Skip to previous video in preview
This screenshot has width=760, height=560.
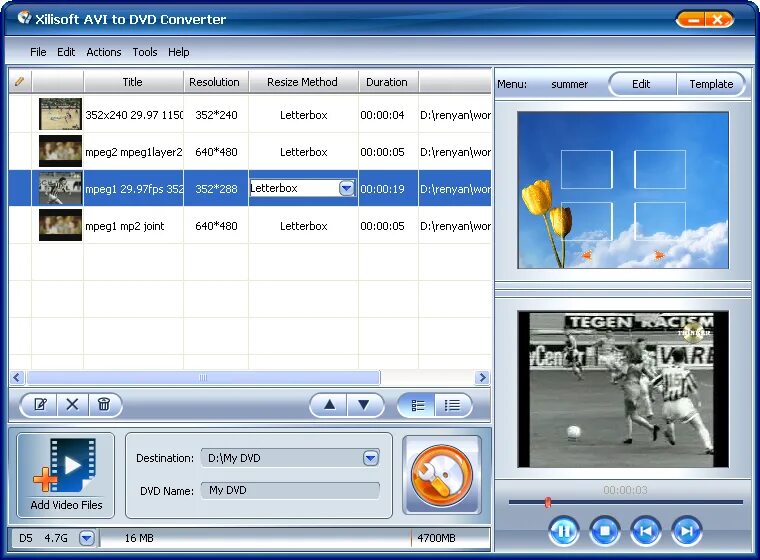pyautogui.click(x=646, y=531)
